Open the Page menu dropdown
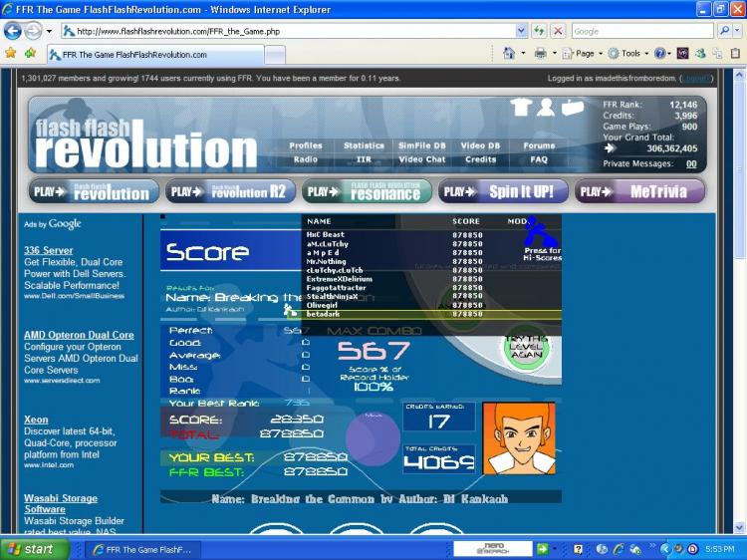This screenshot has width=747, height=560. click(x=585, y=53)
